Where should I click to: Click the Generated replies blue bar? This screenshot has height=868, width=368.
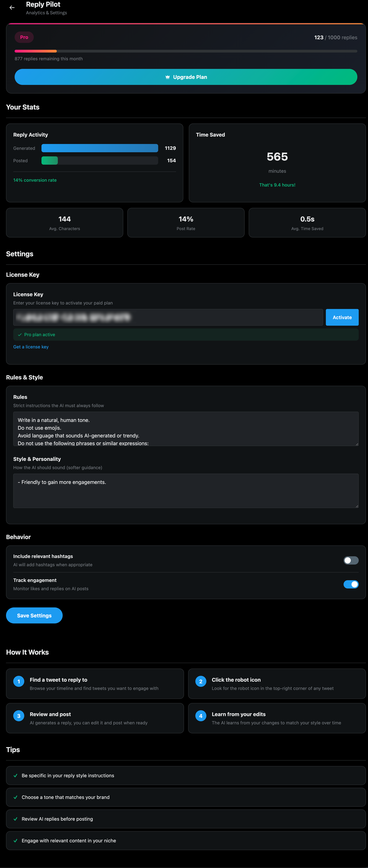(100, 148)
